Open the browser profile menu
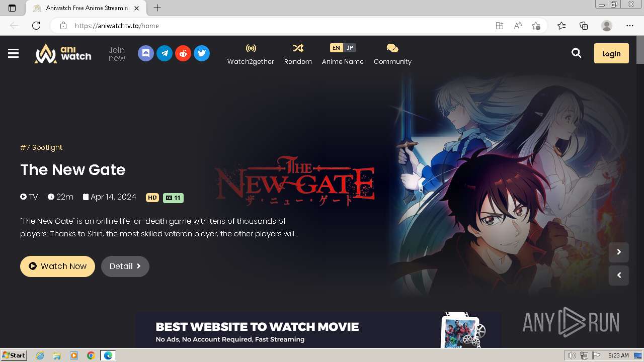This screenshot has width=644, height=362. pyautogui.click(x=607, y=26)
